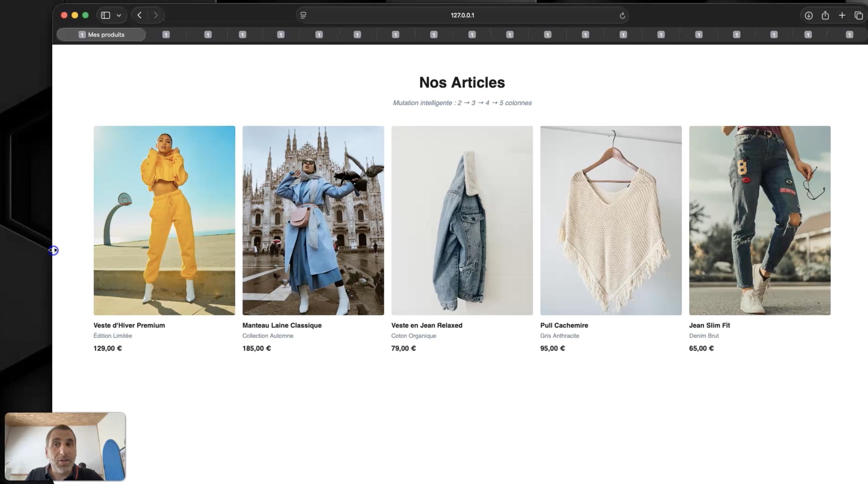Image resolution: width=868 pixels, height=484 pixels.
Task: Click the webcam overlay video thumbnail
Action: click(65, 446)
